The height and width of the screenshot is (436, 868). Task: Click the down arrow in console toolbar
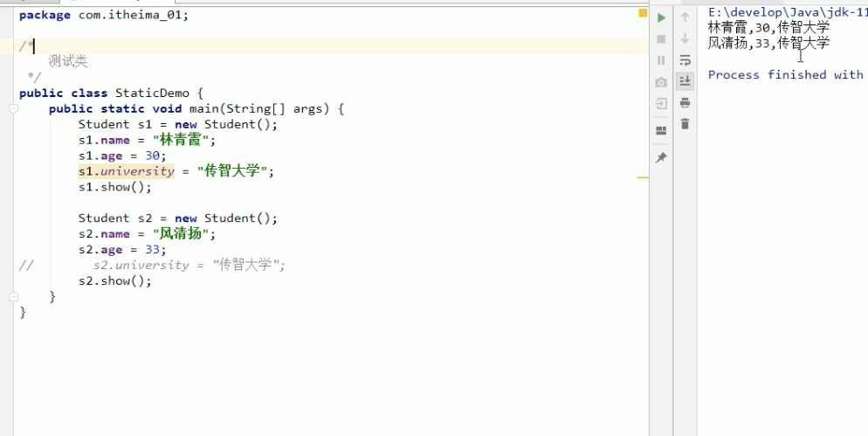[x=685, y=39]
